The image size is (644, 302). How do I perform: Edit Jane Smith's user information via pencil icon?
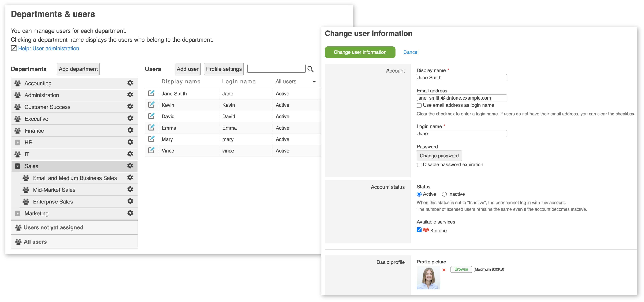pos(151,93)
